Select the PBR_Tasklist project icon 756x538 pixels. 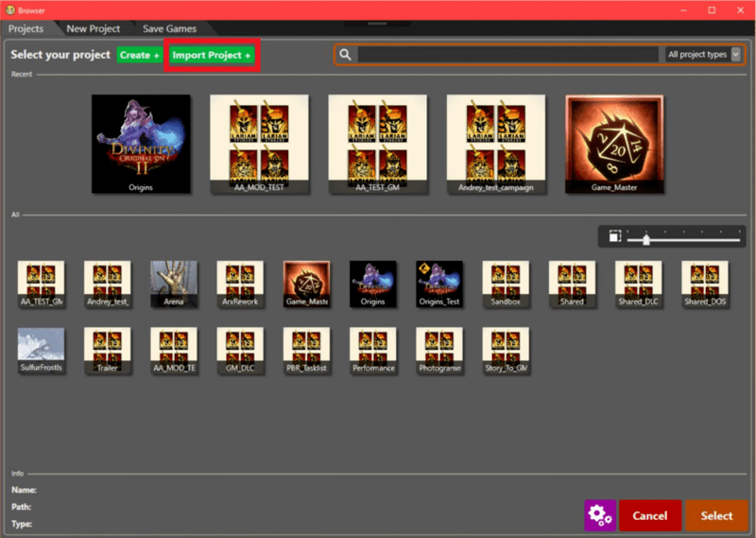click(x=306, y=351)
